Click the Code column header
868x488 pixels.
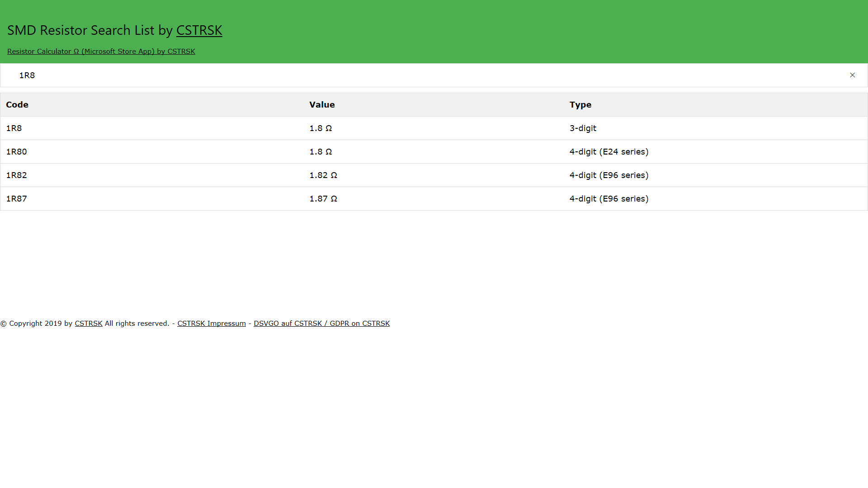point(17,105)
